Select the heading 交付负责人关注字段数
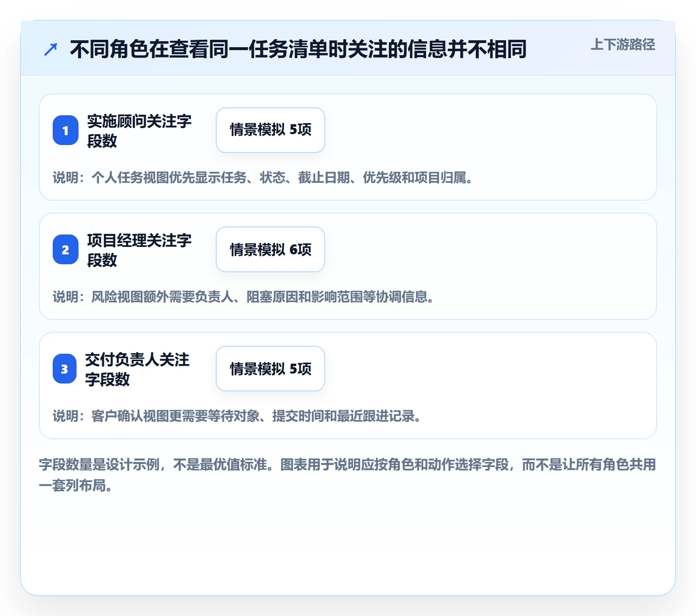696x616 pixels. (137, 369)
